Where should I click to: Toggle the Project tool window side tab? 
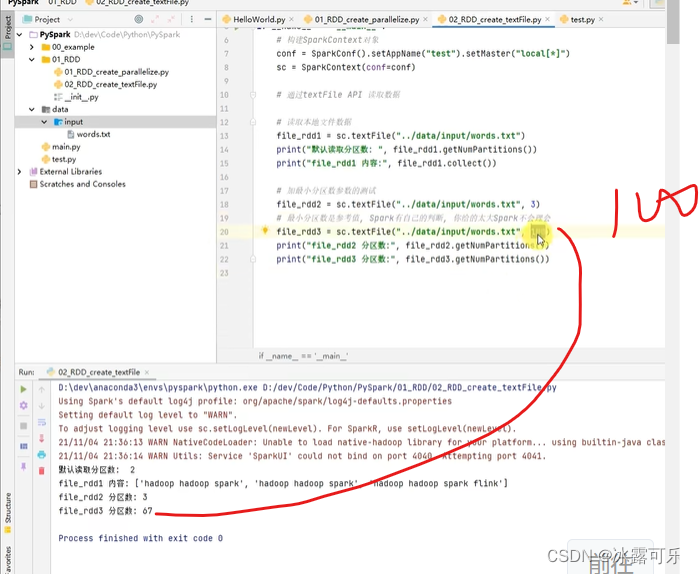click(8, 33)
